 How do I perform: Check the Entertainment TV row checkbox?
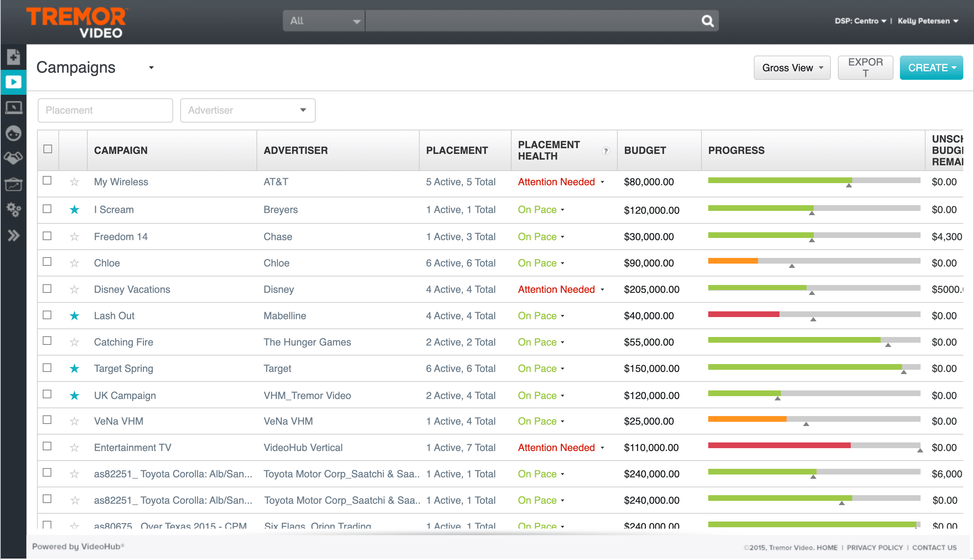(x=47, y=446)
